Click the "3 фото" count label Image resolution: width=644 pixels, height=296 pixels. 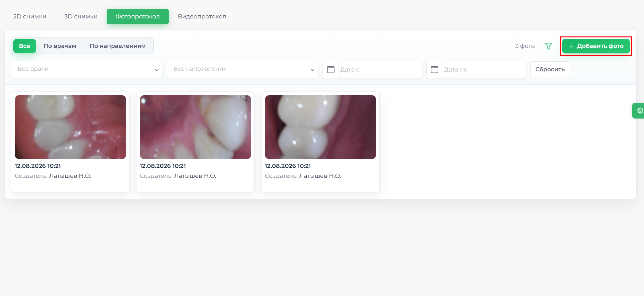pos(525,46)
